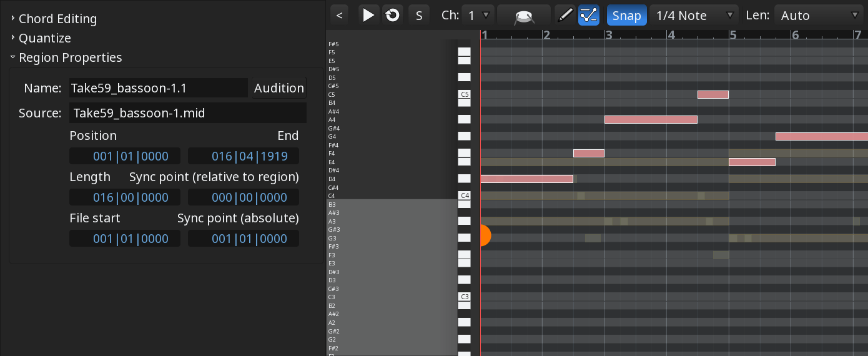The height and width of the screenshot is (356, 868).
Task: Click the Source file name field
Action: pyautogui.click(x=188, y=113)
